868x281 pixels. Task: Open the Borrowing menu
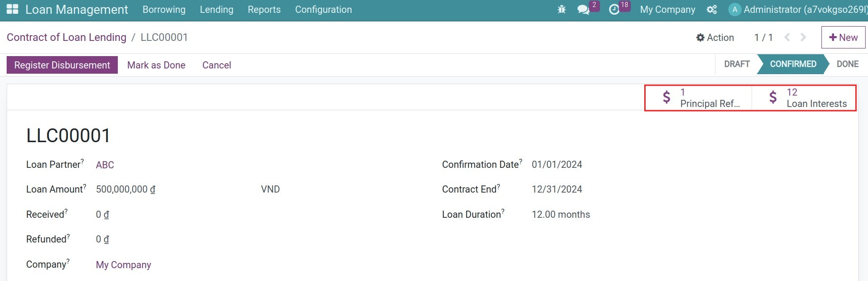tap(164, 10)
